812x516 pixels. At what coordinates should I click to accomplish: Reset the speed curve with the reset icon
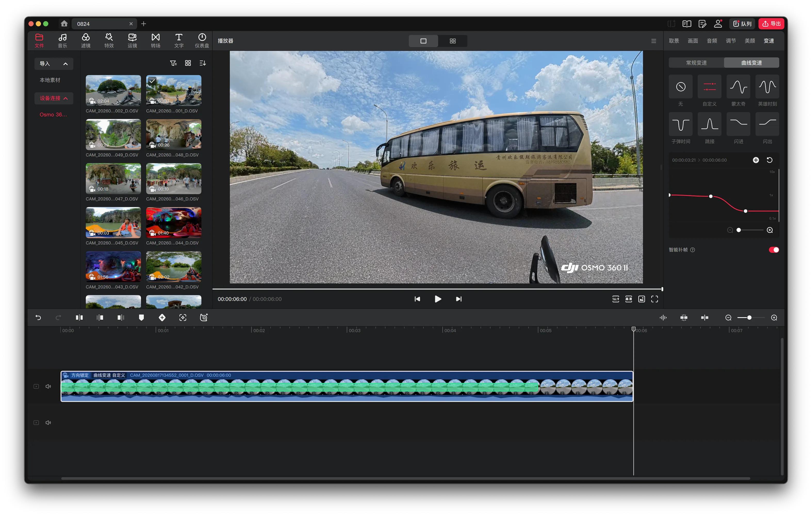[769, 160]
